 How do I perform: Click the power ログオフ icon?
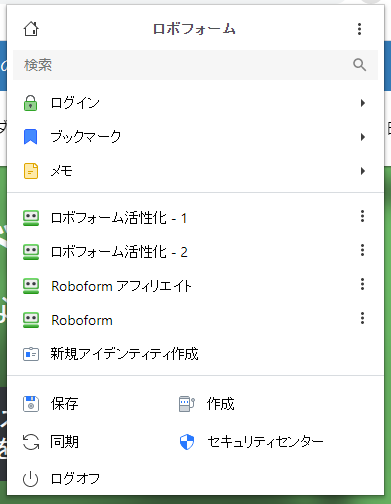[x=31, y=479]
